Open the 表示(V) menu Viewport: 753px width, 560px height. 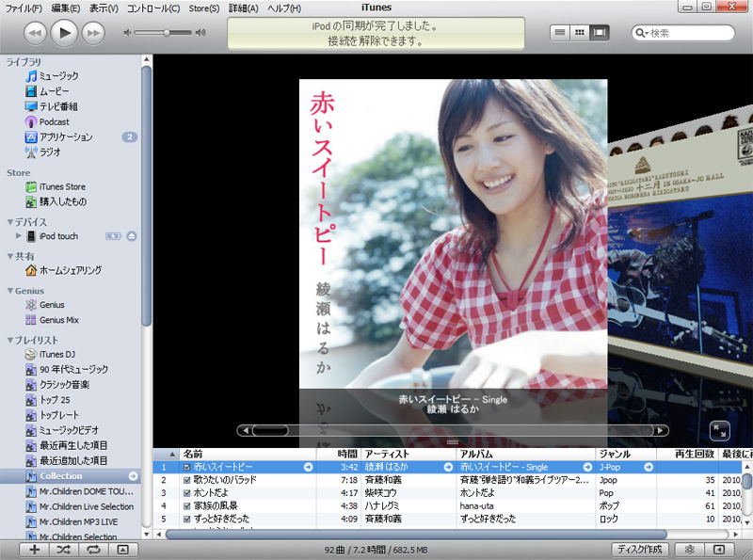point(104,8)
